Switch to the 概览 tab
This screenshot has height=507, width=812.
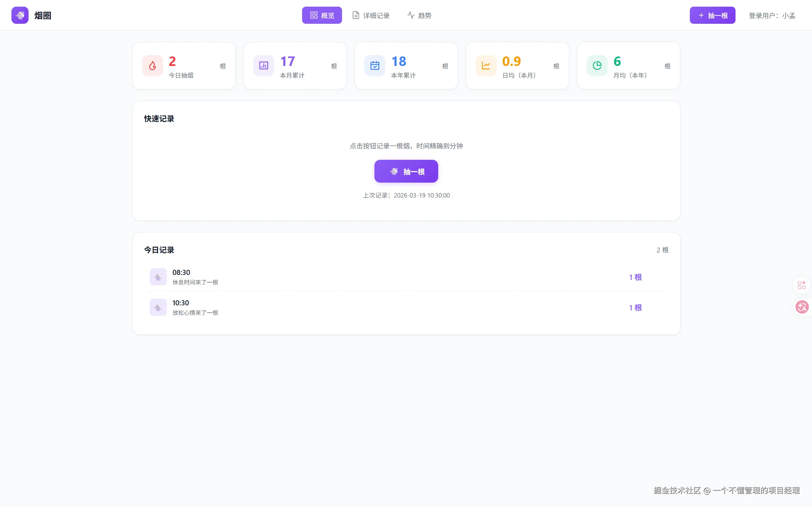[321, 16]
